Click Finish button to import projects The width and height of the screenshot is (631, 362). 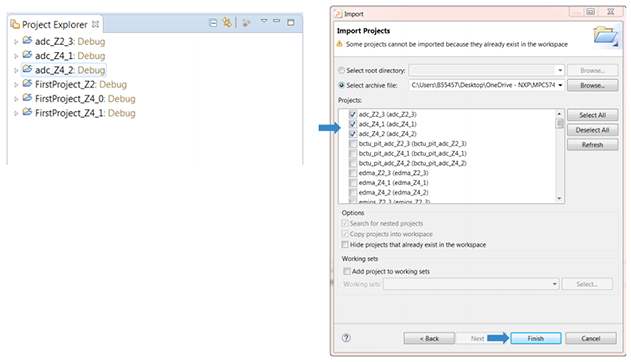coord(536,338)
